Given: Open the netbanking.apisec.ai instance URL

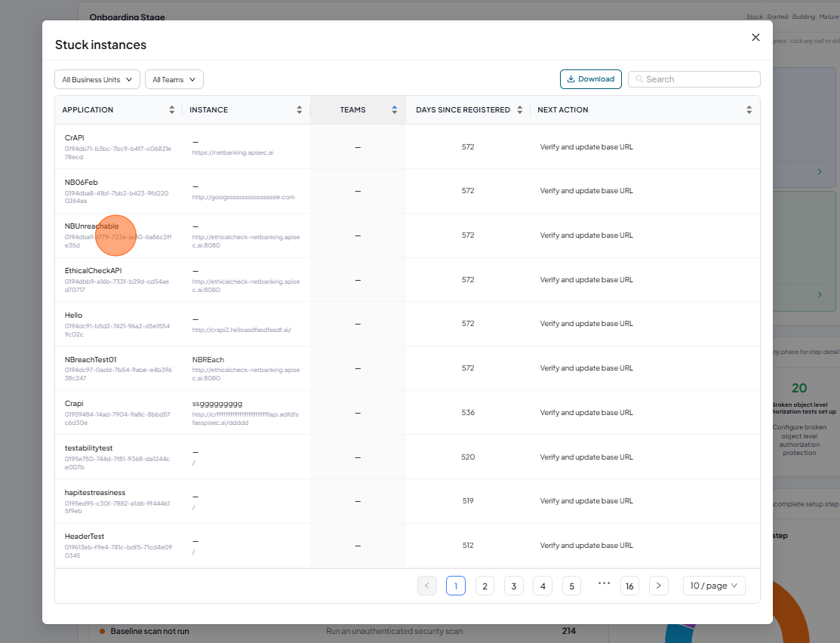Looking at the screenshot, I should 232,152.
